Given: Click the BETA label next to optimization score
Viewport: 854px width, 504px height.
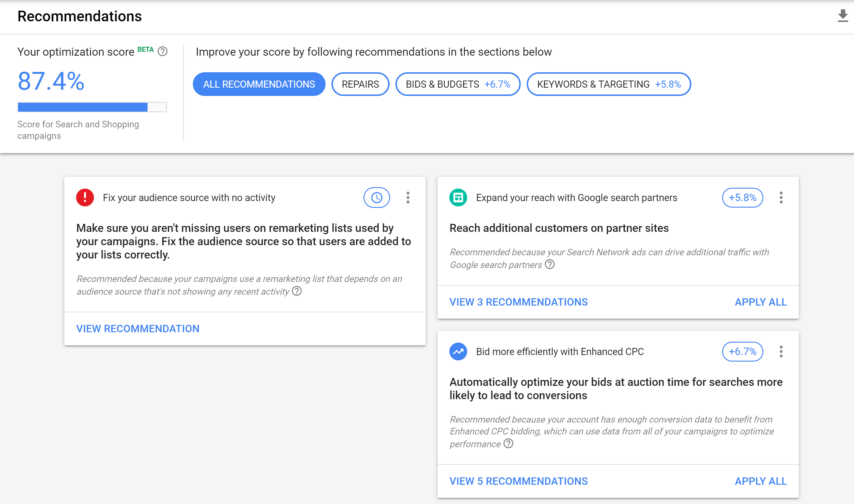Looking at the screenshot, I should 145,49.
